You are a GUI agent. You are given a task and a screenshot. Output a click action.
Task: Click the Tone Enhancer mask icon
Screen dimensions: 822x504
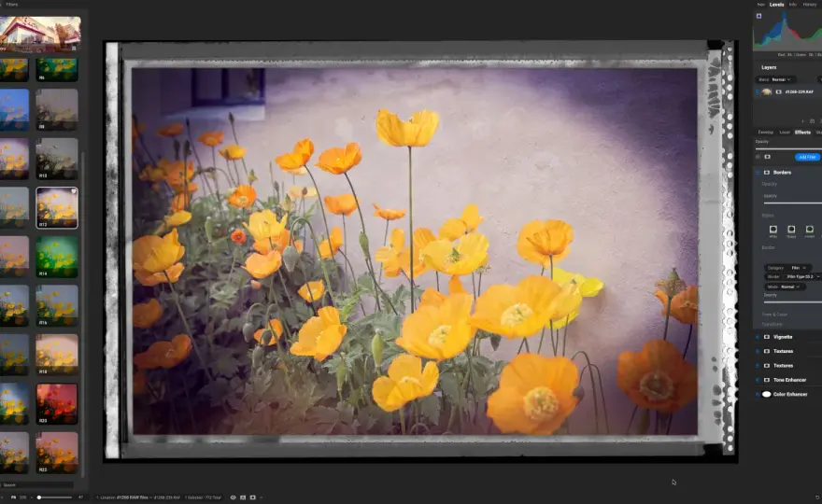(x=767, y=380)
